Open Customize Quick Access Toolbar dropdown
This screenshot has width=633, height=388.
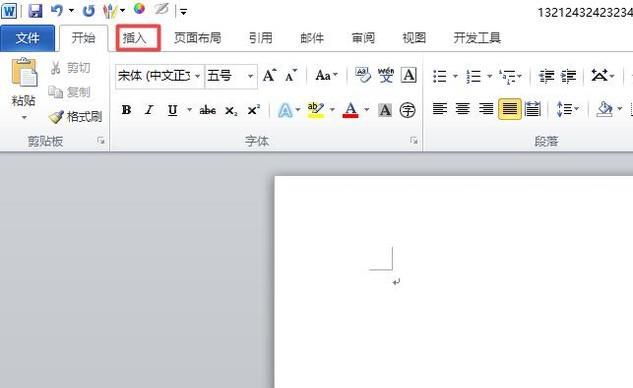click(x=183, y=12)
